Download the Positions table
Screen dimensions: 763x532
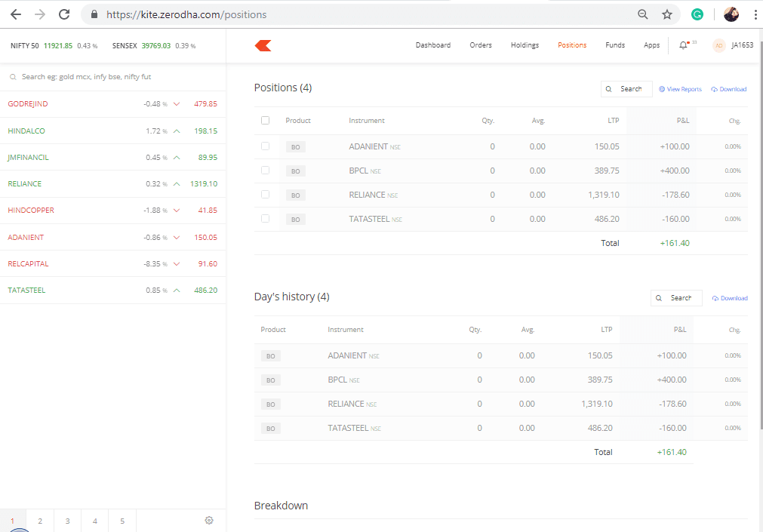pyautogui.click(x=729, y=89)
